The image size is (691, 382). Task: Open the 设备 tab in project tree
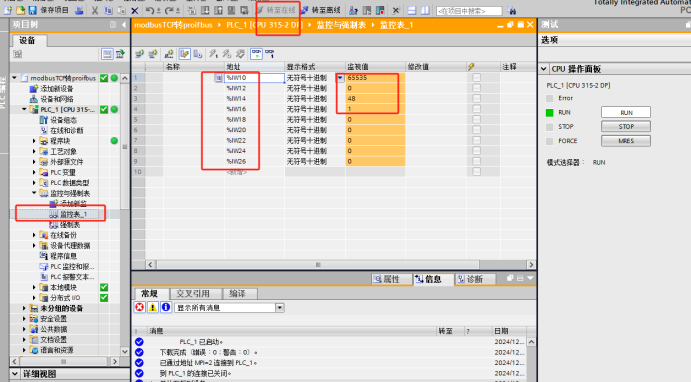[x=27, y=40]
